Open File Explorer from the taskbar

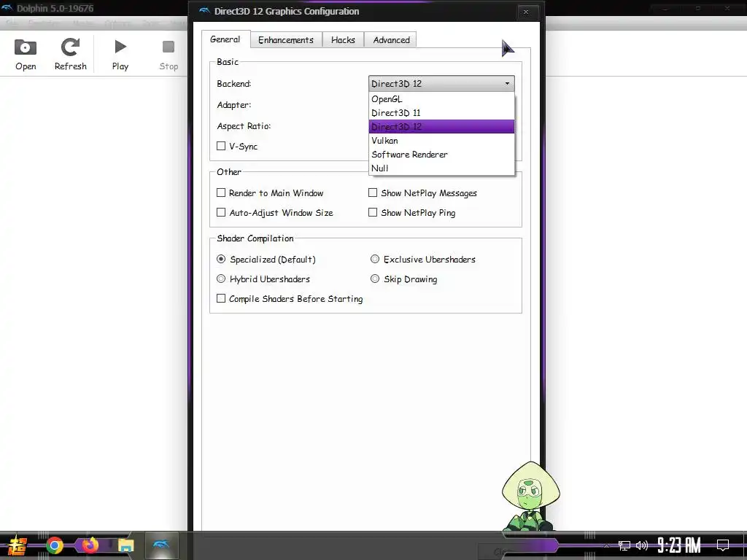125,545
